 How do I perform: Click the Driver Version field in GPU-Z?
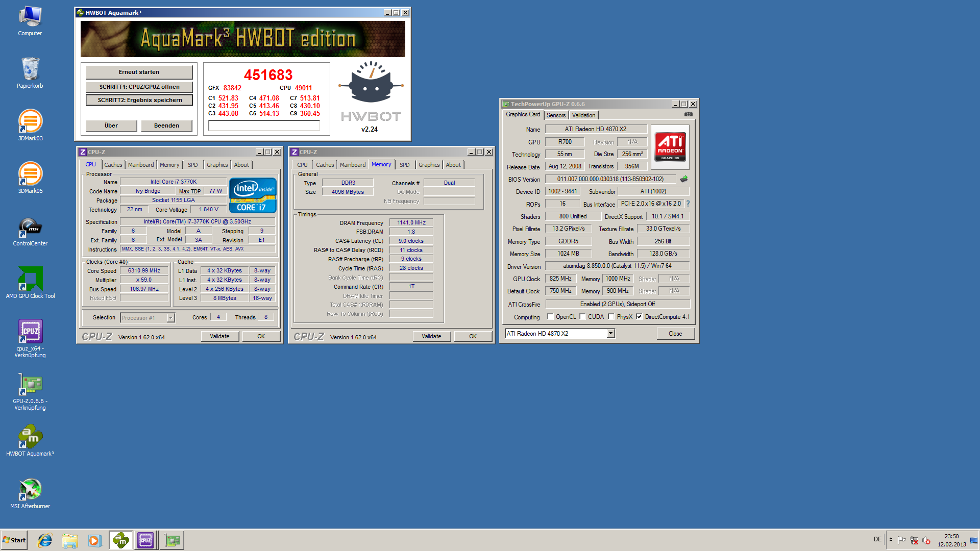(x=617, y=266)
